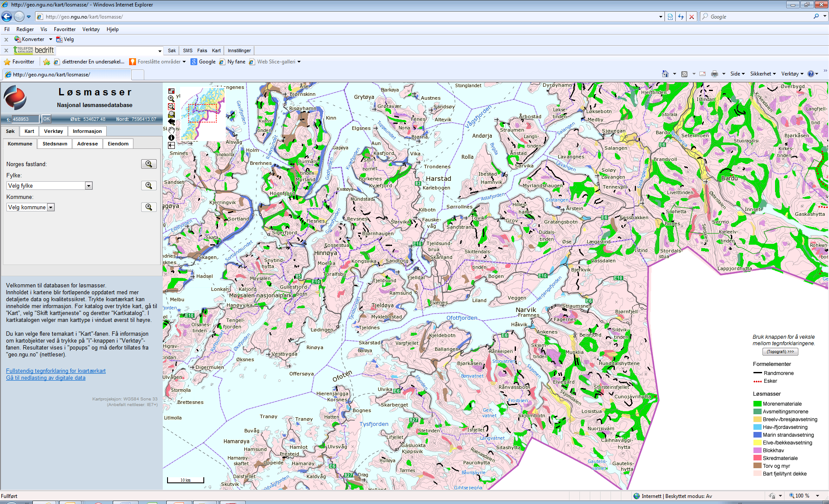Select the zoom out magnifier tool
The height and width of the screenshot is (504, 829).
click(x=171, y=106)
